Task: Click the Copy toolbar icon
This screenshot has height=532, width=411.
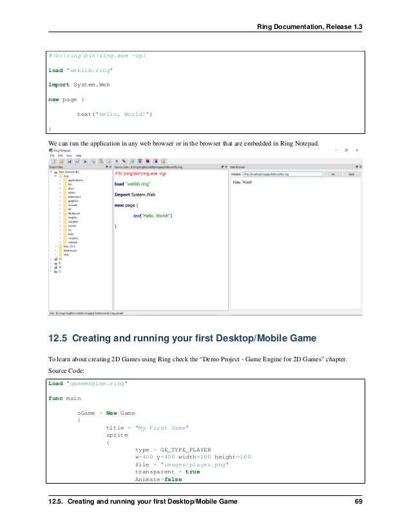Action: coord(93,162)
